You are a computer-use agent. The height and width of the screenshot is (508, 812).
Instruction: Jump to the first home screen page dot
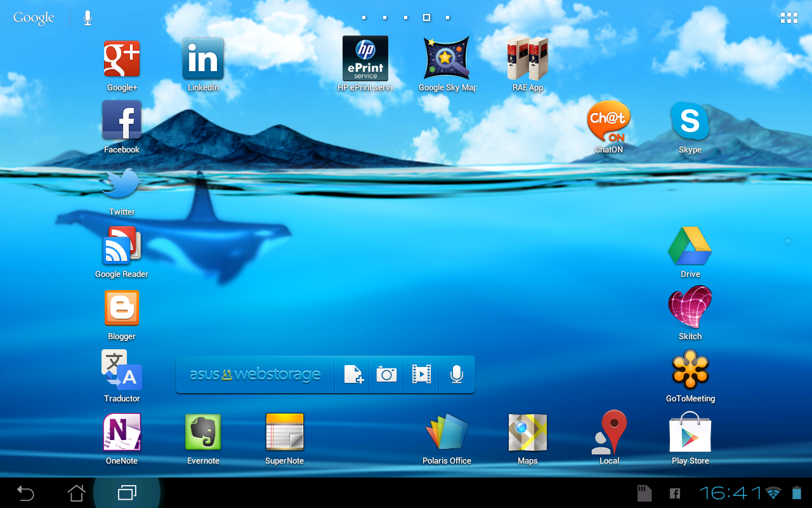(363, 18)
